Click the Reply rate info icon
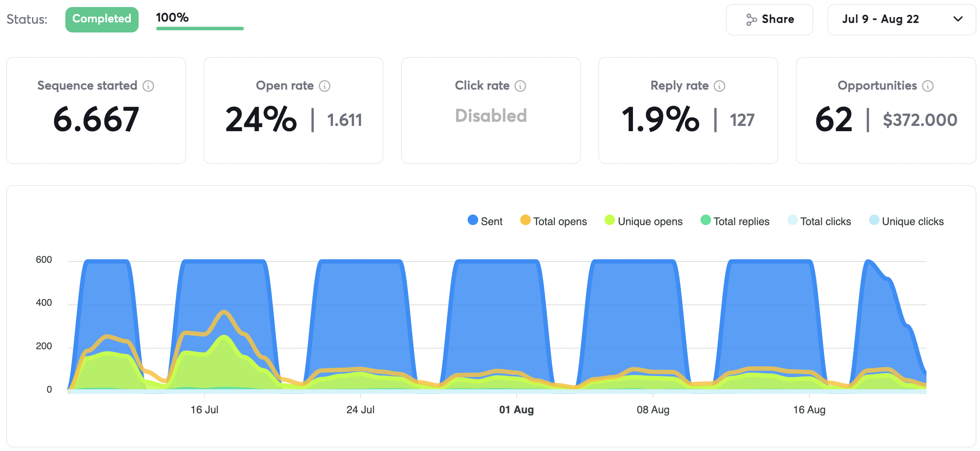Image resolution: width=980 pixels, height=451 pixels. tap(719, 86)
